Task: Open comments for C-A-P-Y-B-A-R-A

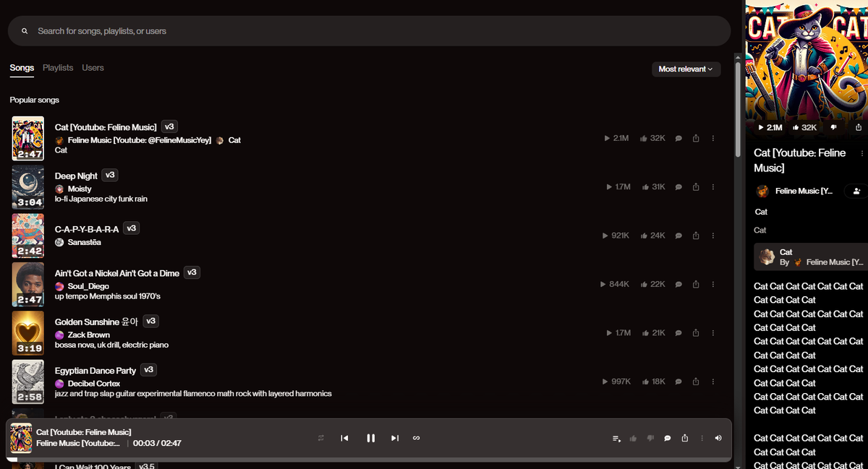Action: click(678, 236)
